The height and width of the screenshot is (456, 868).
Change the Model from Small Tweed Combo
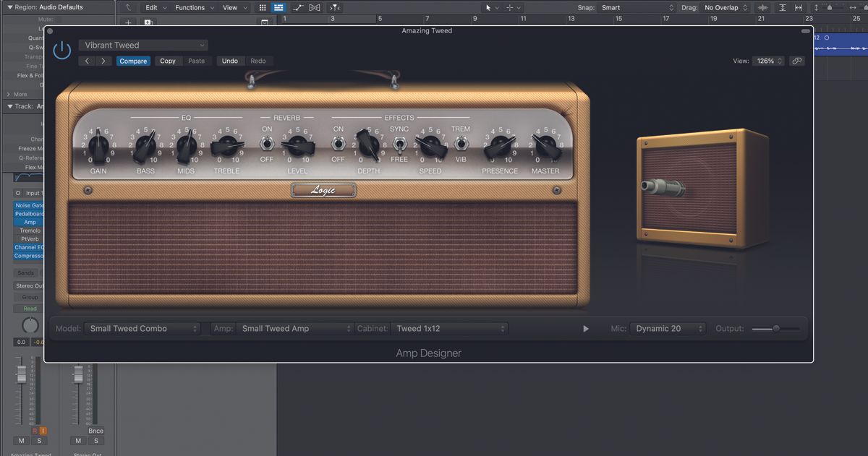point(142,328)
